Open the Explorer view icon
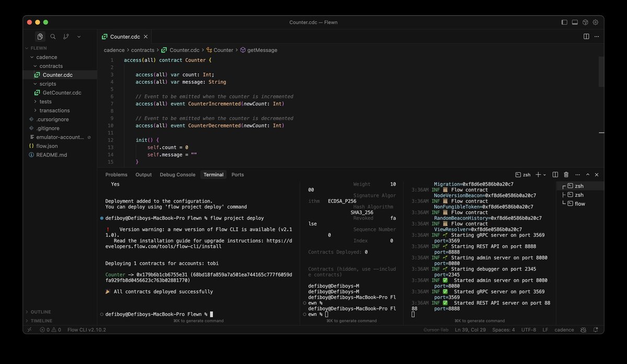The image size is (627, 364). coord(40,37)
